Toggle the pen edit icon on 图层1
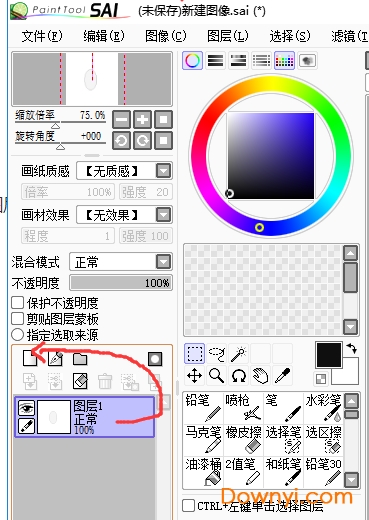 26,425
